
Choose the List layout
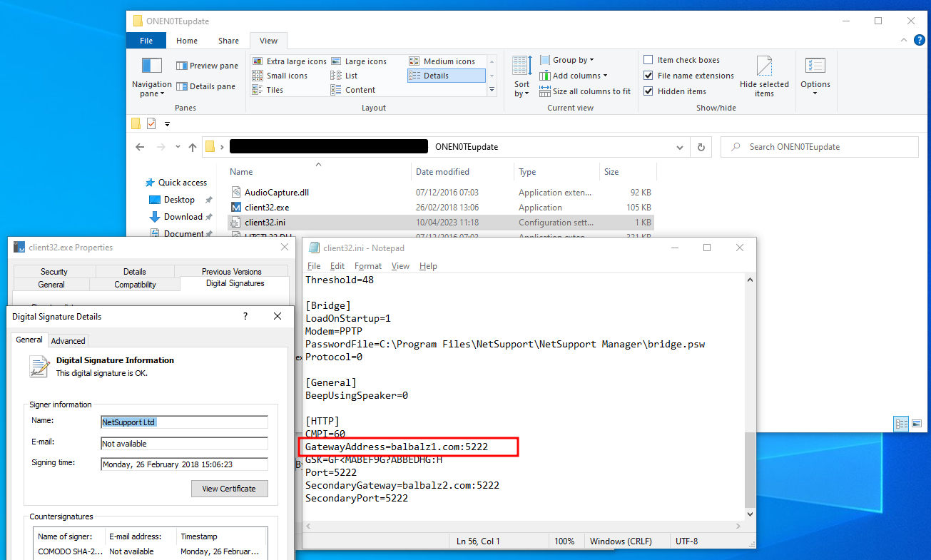tap(344, 76)
